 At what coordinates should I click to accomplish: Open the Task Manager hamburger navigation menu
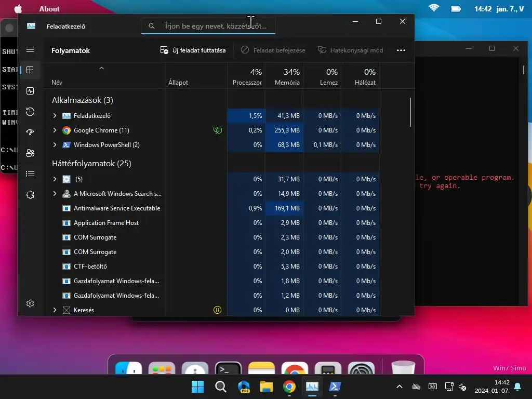[x=30, y=49]
